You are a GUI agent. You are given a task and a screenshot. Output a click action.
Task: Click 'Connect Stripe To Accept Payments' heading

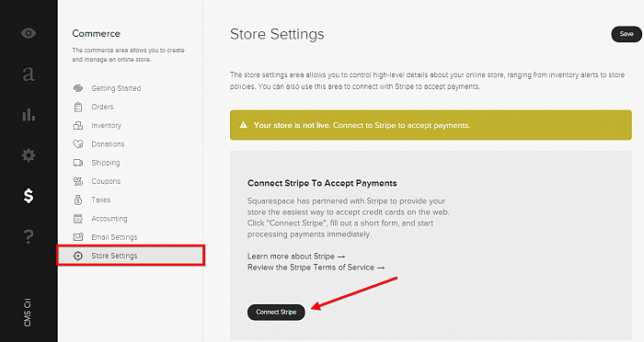tap(322, 183)
